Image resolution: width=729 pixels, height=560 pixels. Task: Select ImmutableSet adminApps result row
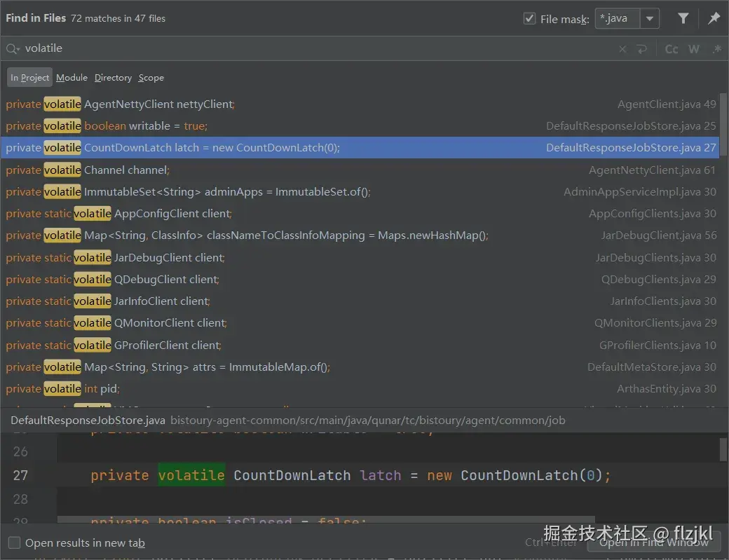point(360,192)
